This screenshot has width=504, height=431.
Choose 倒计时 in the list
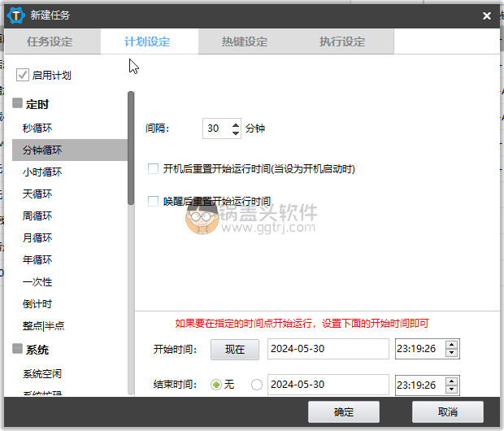click(70, 303)
